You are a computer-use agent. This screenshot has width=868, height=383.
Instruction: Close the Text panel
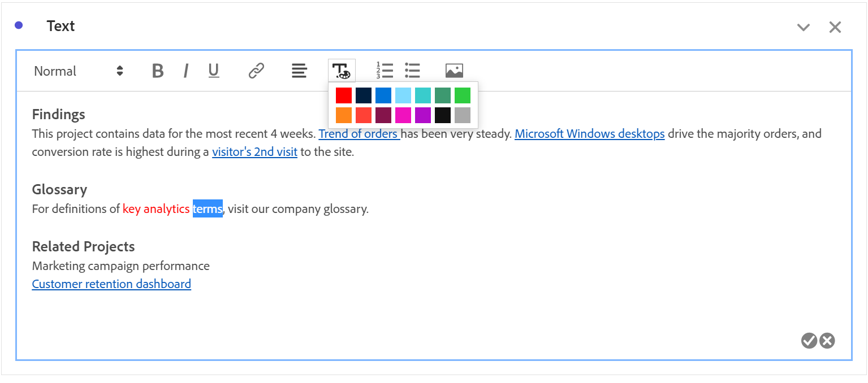(x=835, y=27)
